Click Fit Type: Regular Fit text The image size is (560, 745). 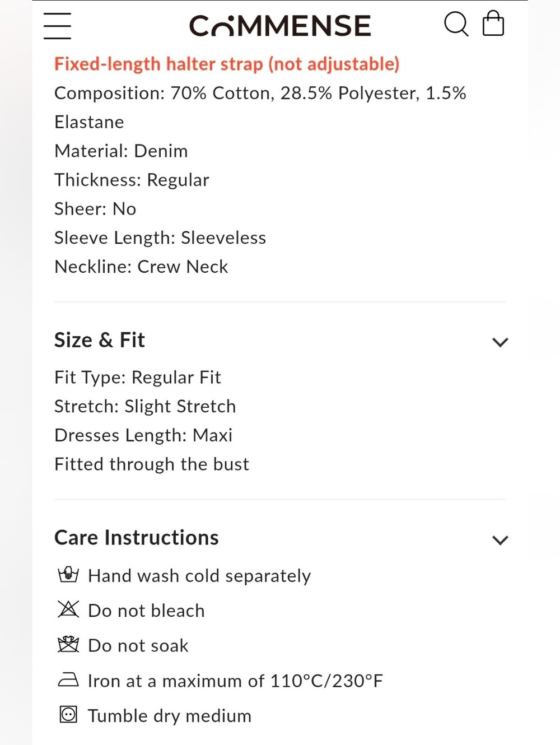point(138,378)
